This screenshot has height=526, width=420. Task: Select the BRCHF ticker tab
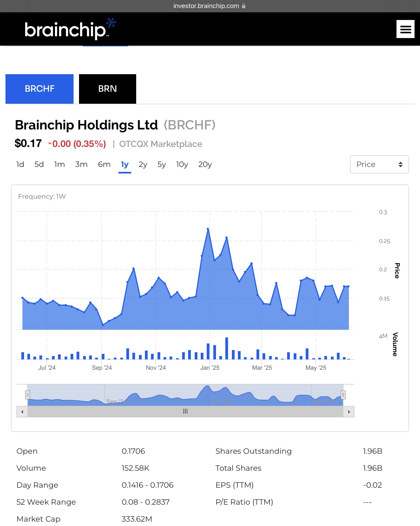point(40,89)
